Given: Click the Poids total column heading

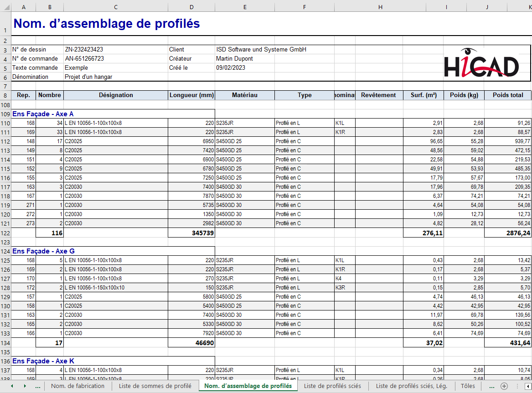Looking at the screenshot, I should pos(508,95).
